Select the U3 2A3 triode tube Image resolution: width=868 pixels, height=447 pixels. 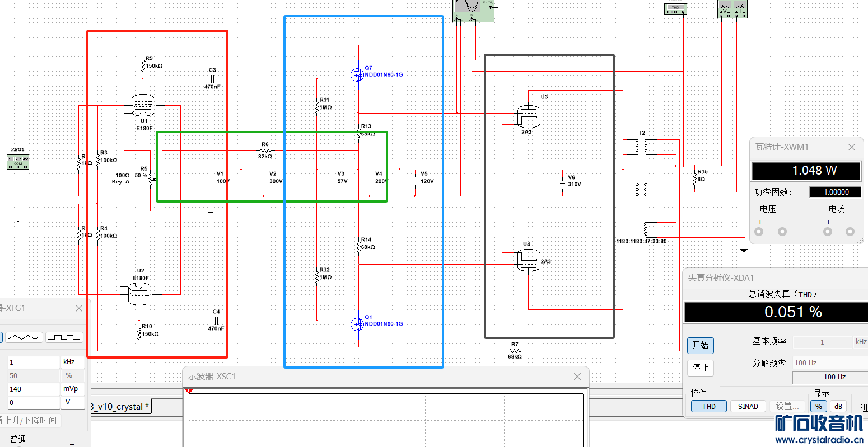(x=528, y=116)
